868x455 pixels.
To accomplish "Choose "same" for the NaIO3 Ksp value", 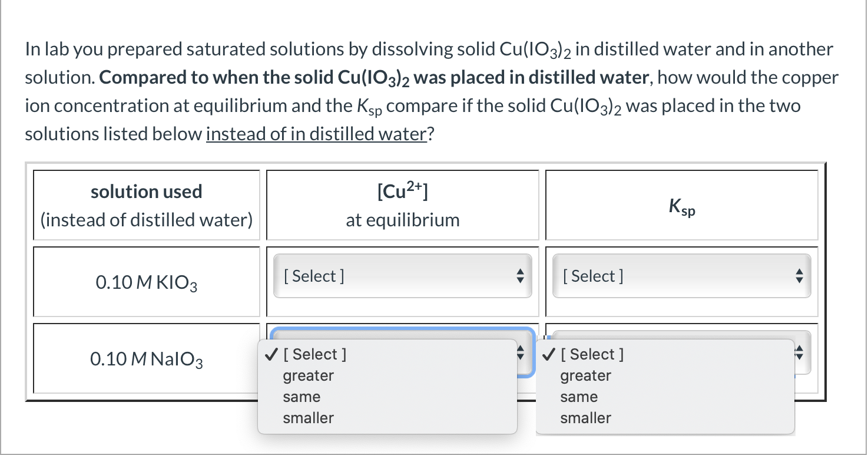I will click(579, 396).
